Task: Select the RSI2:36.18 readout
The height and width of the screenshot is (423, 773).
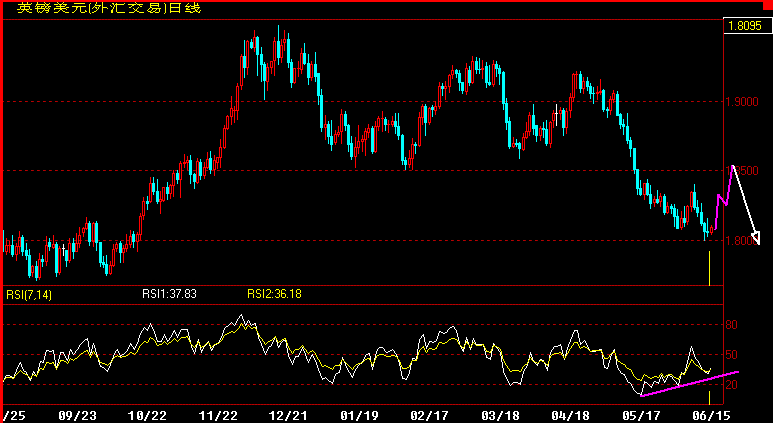Action: (274, 294)
